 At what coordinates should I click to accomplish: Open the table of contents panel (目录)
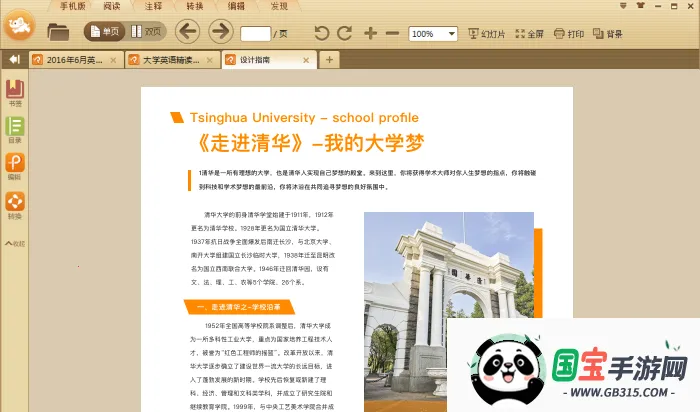(x=15, y=130)
